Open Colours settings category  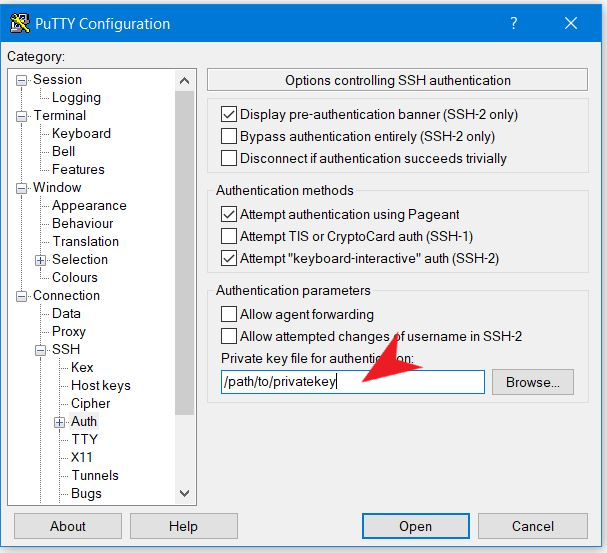pyautogui.click(x=75, y=277)
